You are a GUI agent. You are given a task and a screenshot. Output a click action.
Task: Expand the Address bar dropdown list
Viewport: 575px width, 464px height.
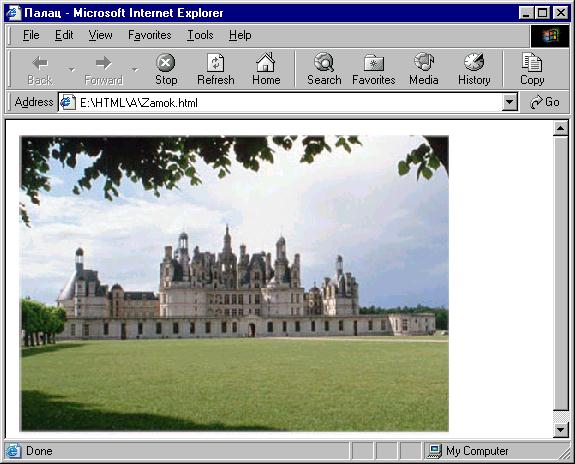click(510, 102)
